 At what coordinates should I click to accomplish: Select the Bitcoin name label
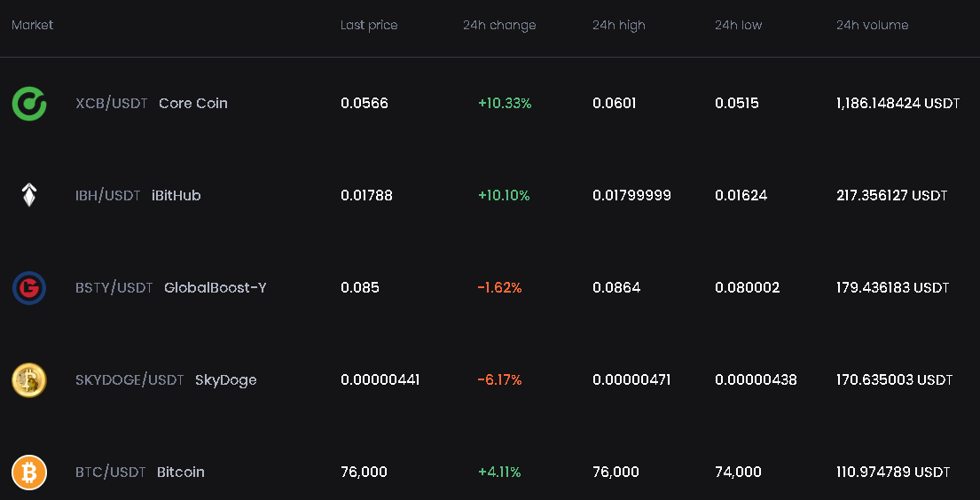(181, 472)
